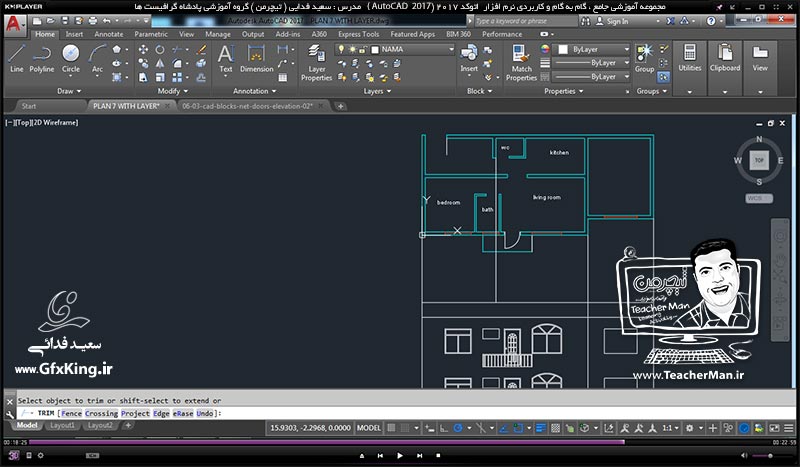This screenshot has width=800, height=467.
Task: Select the eRase option in command line
Action: [183, 413]
